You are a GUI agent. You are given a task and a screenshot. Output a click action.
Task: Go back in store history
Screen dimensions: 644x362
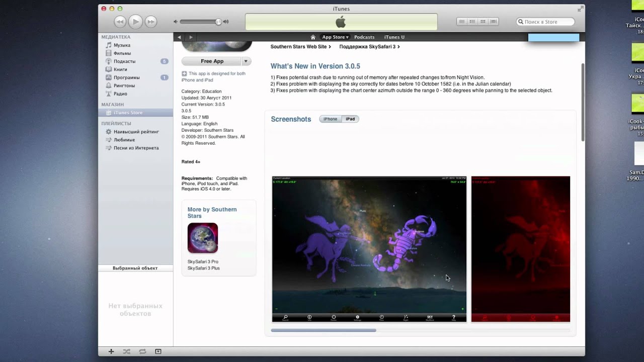(179, 37)
